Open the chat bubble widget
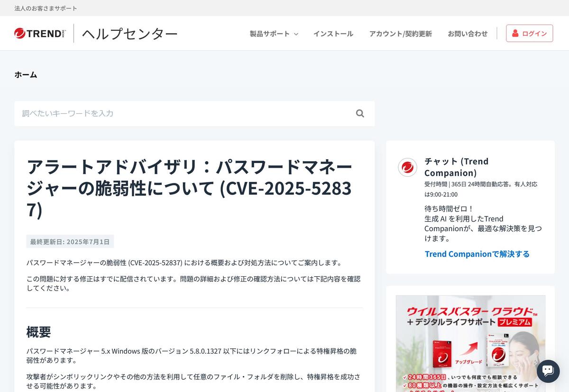 pyautogui.click(x=548, y=371)
